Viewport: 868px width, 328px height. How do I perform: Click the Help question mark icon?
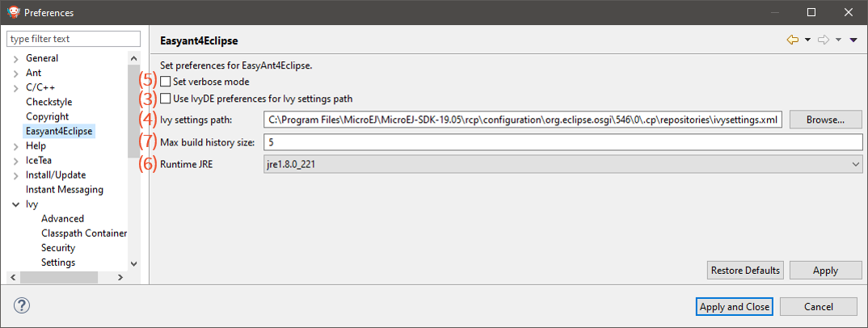point(21,305)
